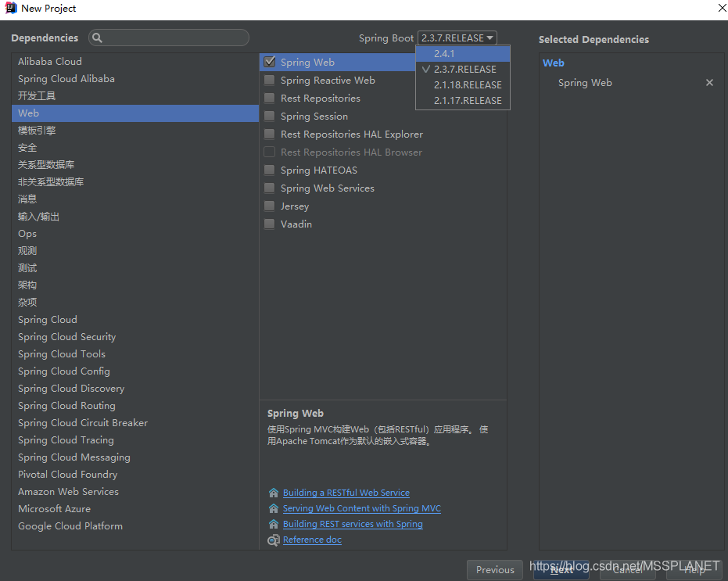The height and width of the screenshot is (581, 728).
Task: Open the Reference doc link
Action: tap(312, 540)
